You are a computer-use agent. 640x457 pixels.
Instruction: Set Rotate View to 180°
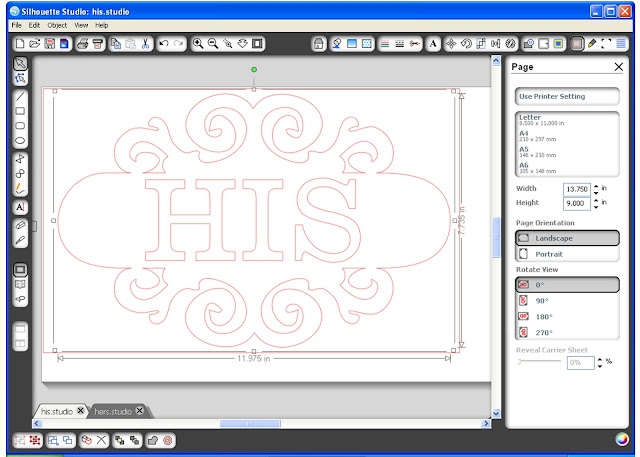coord(567,317)
